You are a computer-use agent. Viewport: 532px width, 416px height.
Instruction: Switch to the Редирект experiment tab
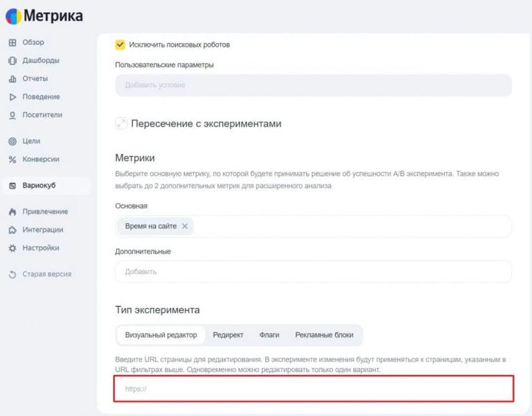(x=228, y=335)
